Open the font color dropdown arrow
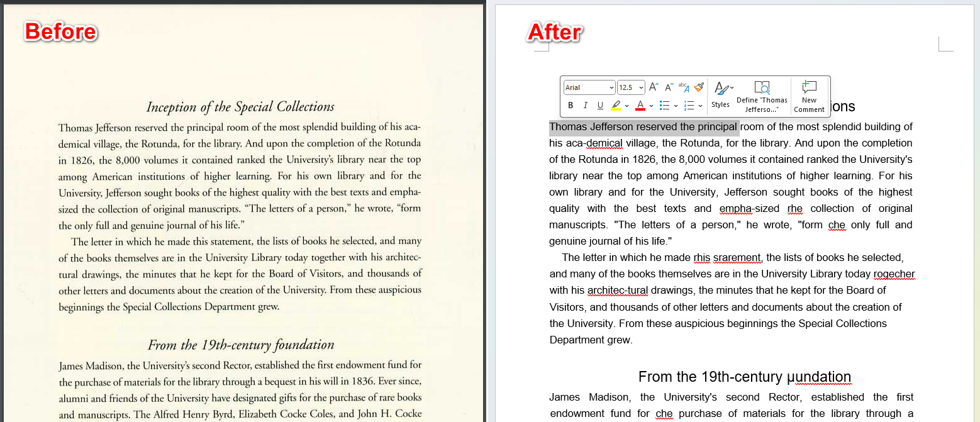The image size is (980, 422). pyautogui.click(x=652, y=105)
